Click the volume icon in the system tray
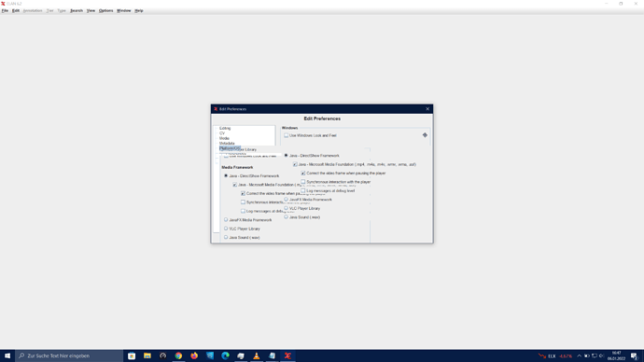The width and height of the screenshot is (644, 362). 601,355
